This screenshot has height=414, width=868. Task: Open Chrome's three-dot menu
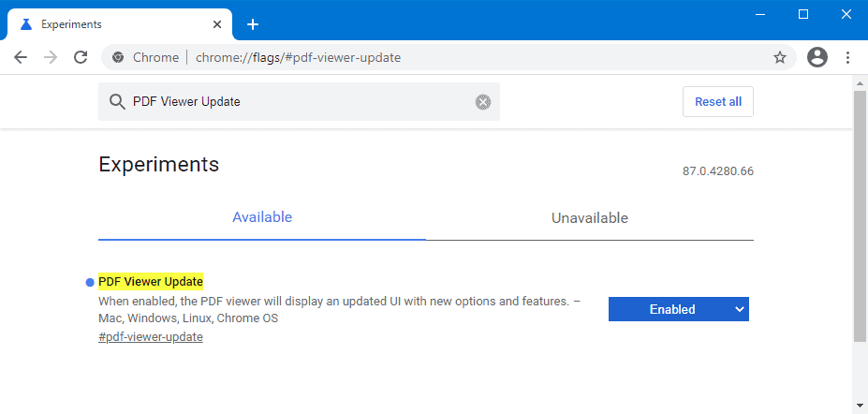(847, 57)
